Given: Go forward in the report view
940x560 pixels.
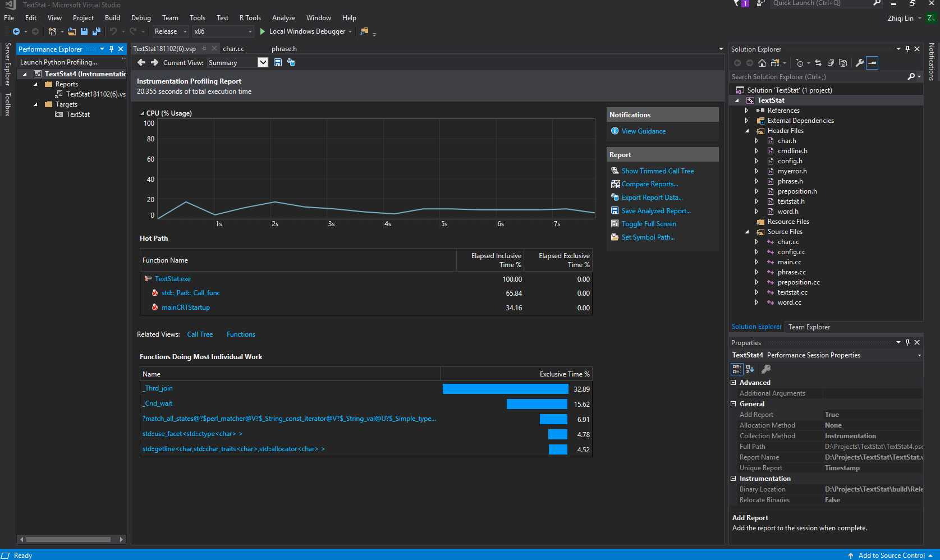Looking at the screenshot, I should tap(154, 62).
